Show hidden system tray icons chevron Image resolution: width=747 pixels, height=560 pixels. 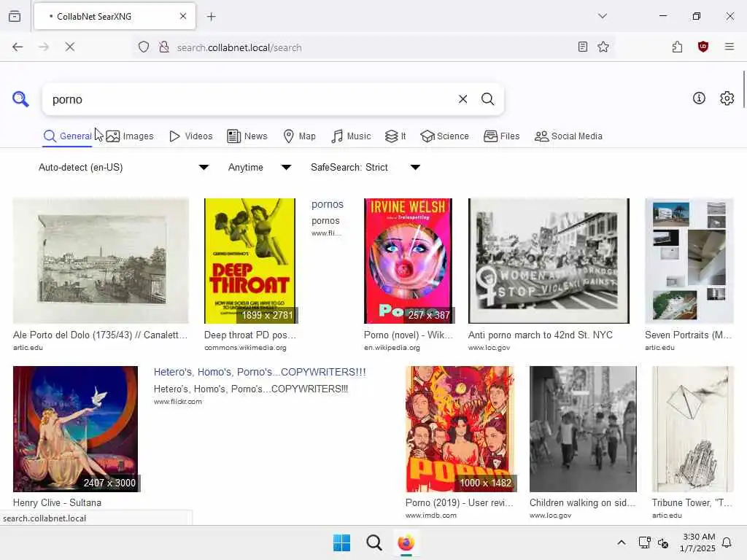[622, 542]
